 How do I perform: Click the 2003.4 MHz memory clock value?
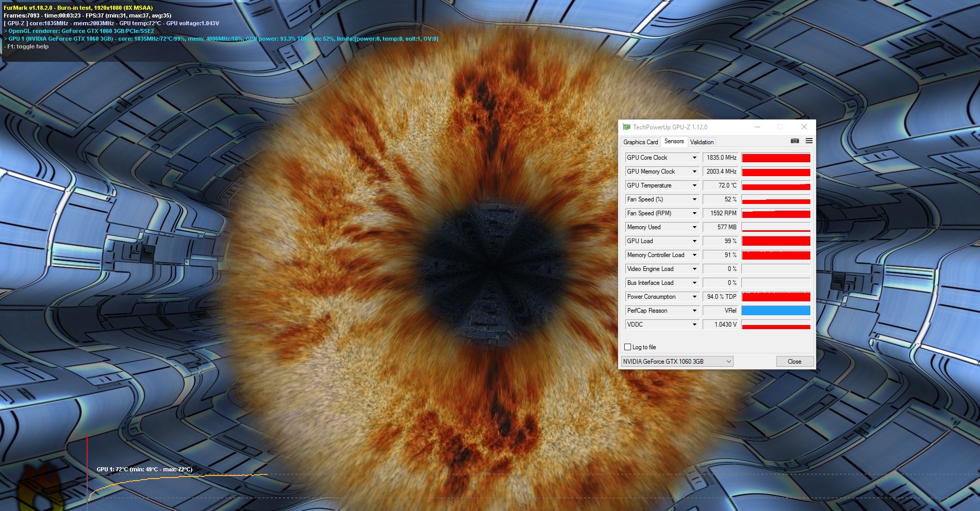click(721, 172)
